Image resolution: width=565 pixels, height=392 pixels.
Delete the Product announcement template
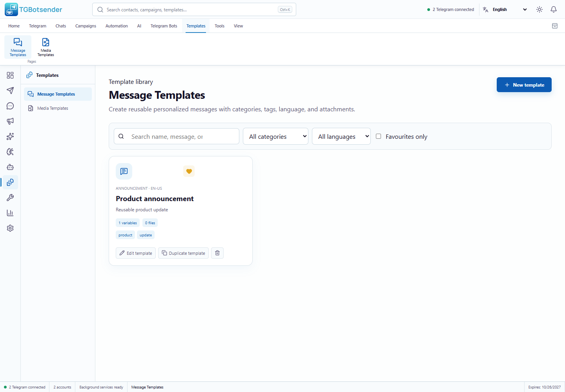point(217,253)
